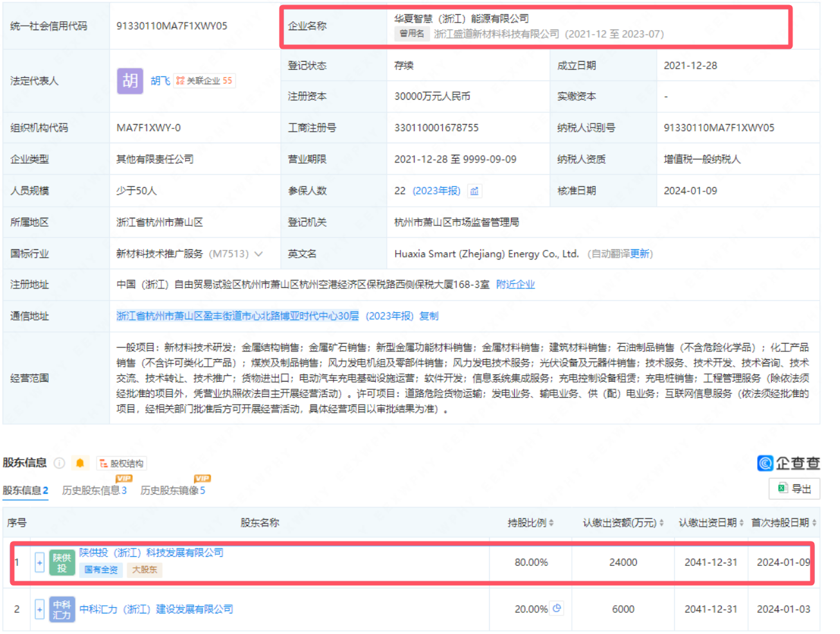This screenshot has width=840, height=634.
Task: Click the 国有全资 tag
Action: [x=101, y=570]
